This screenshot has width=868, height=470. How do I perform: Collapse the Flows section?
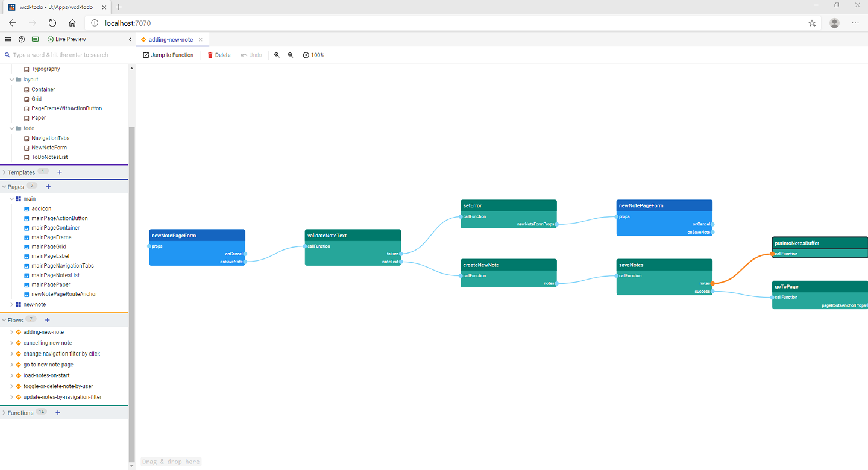coord(4,320)
